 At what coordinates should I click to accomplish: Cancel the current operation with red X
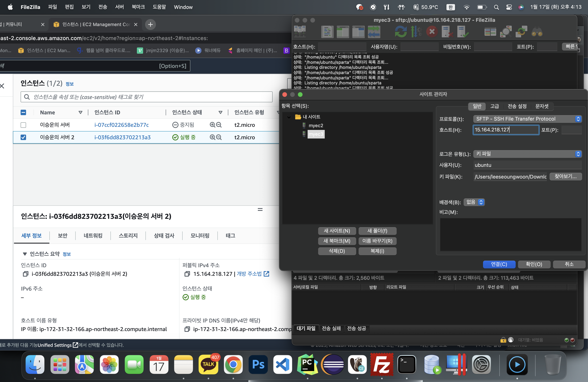[x=432, y=32]
